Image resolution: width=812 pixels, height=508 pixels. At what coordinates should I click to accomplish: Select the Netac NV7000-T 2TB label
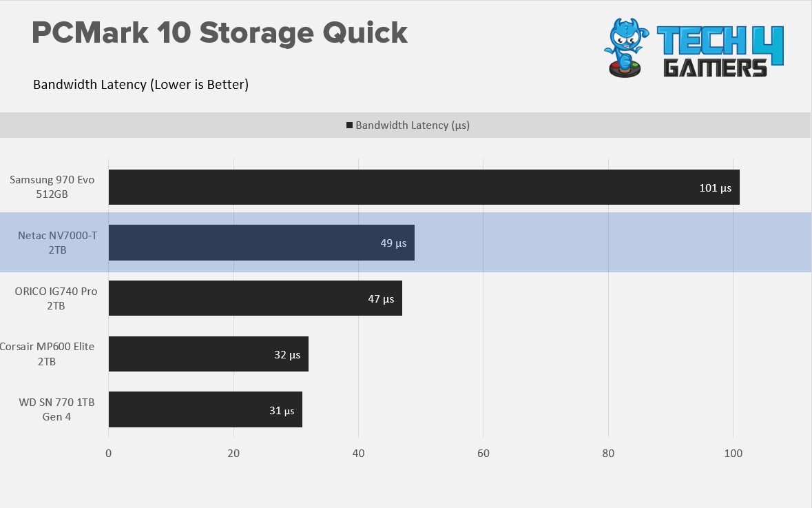click(x=57, y=243)
